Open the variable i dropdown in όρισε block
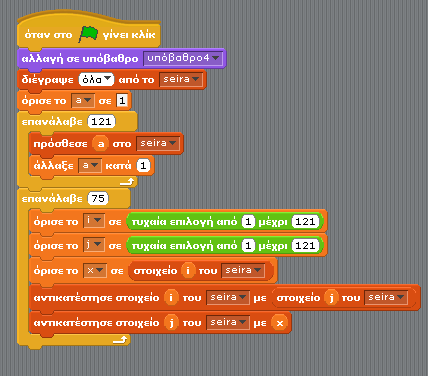Screen dimensions: 428x376 [x=94, y=221]
